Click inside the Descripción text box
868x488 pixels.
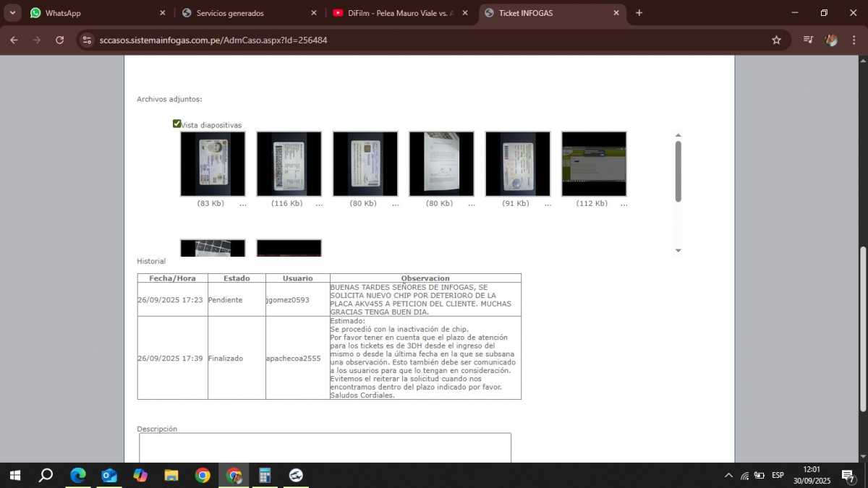pos(325,448)
